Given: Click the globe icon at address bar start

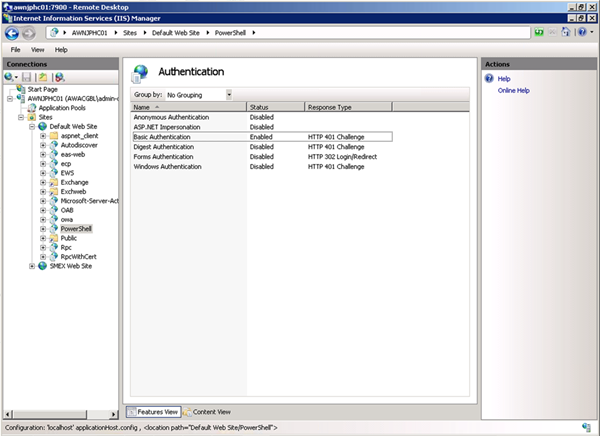Looking at the screenshot, I should [x=54, y=33].
